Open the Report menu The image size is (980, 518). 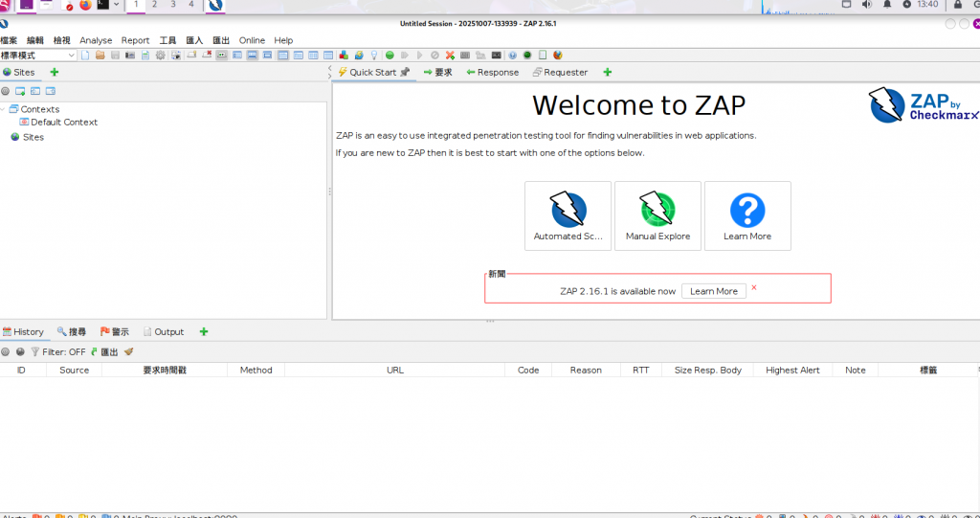coord(135,40)
